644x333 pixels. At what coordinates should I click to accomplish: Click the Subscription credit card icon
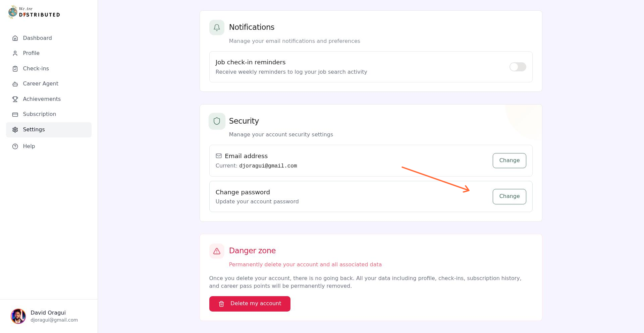click(15, 114)
